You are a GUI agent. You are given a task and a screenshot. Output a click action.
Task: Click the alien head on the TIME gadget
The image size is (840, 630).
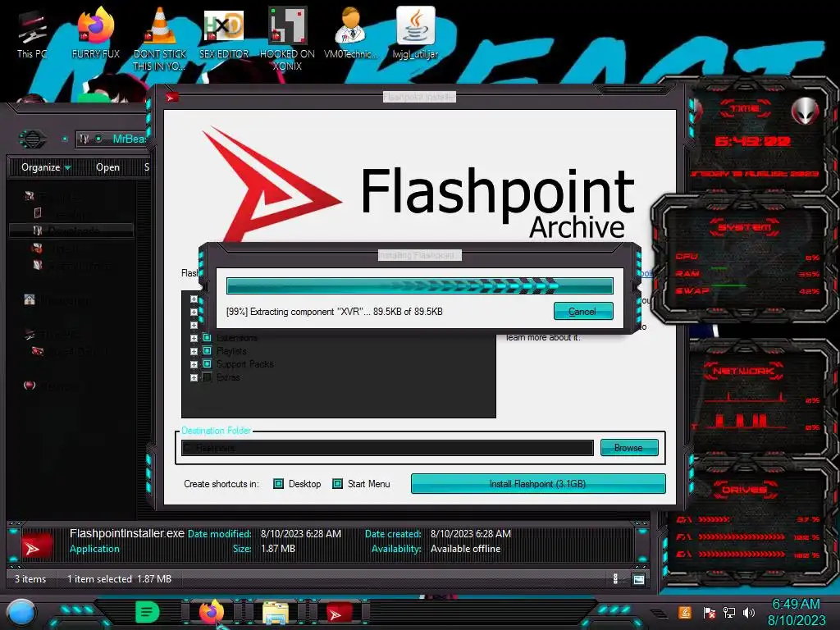(804, 112)
